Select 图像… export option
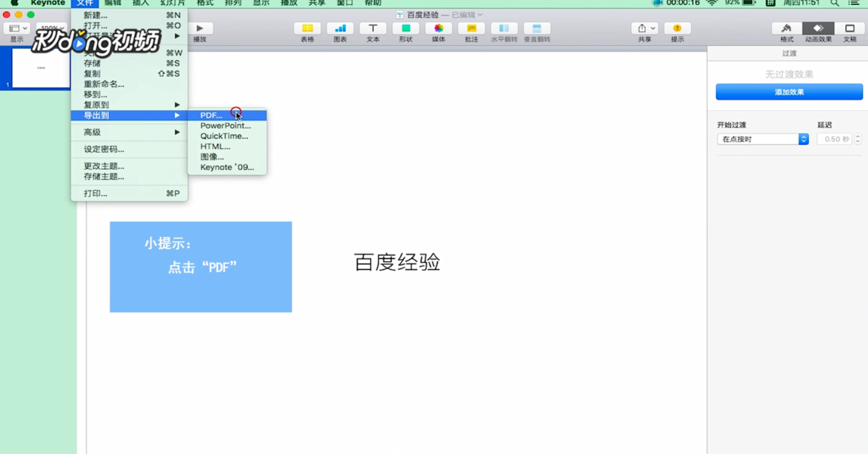Screen dimensions: 868x454 point(227,157)
